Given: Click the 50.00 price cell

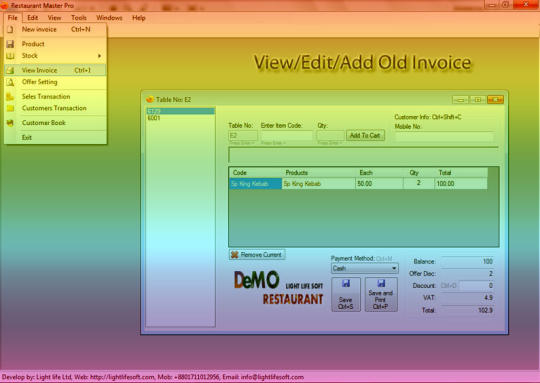Looking at the screenshot, I should (379, 184).
